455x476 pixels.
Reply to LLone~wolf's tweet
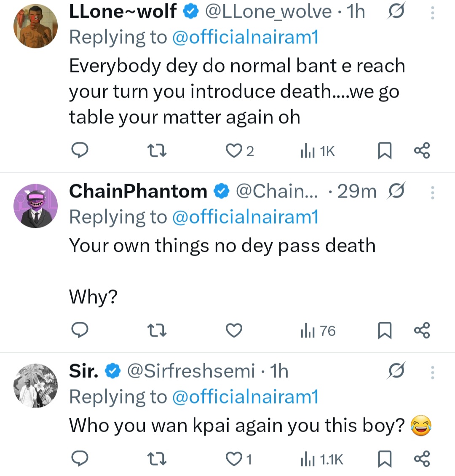(x=79, y=150)
